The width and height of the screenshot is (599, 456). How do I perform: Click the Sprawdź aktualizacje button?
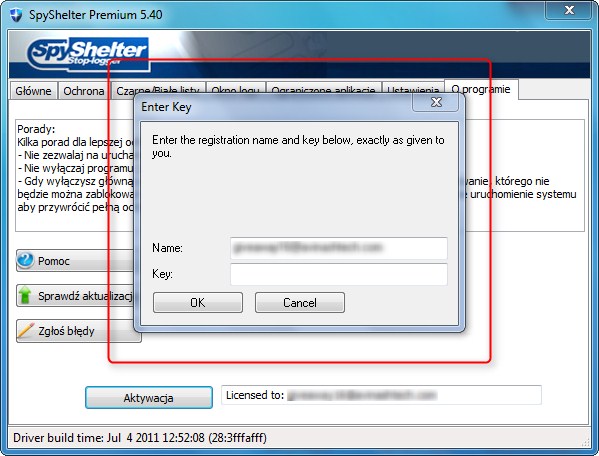tap(75, 296)
